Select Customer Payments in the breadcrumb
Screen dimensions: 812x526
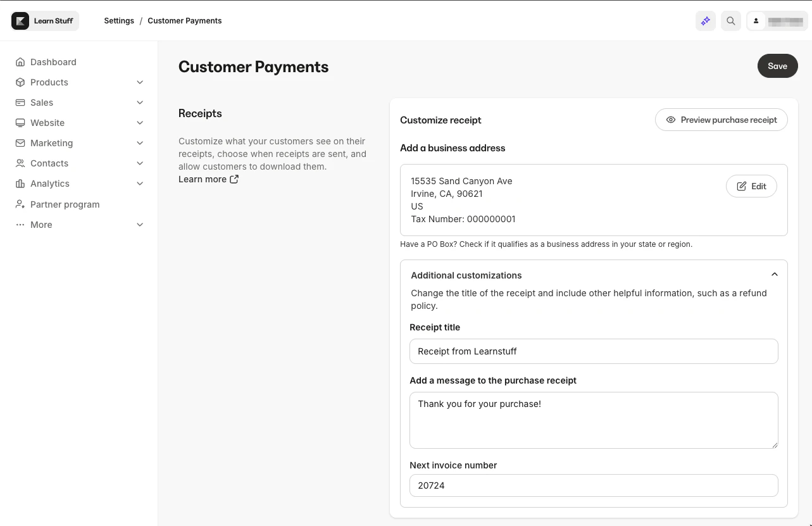(184, 20)
